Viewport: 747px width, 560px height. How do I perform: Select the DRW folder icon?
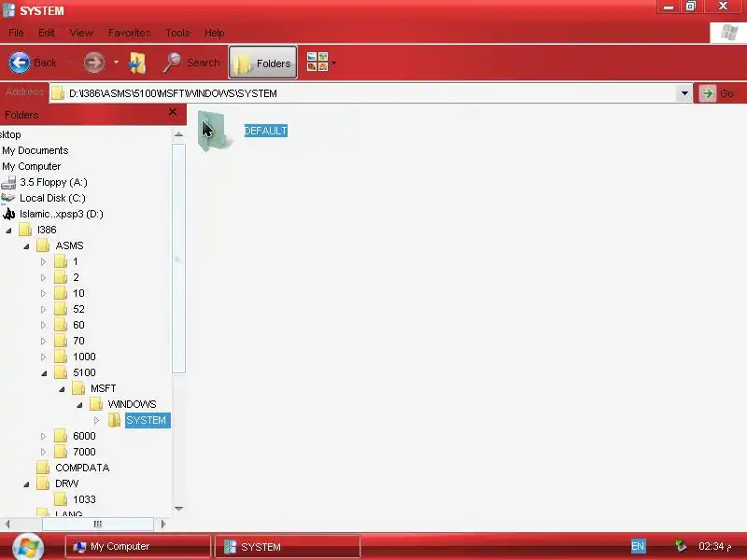click(43, 483)
